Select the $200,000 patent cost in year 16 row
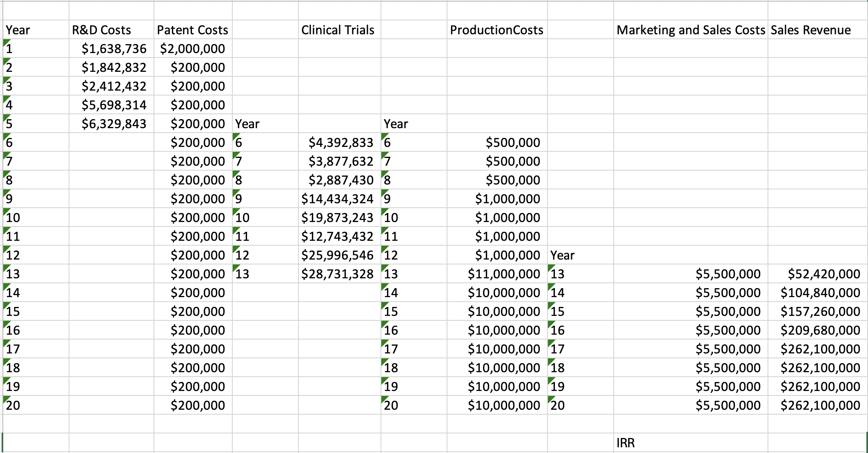Image resolution: width=868 pixels, height=453 pixels. pyautogui.click(x=193, y=330)
